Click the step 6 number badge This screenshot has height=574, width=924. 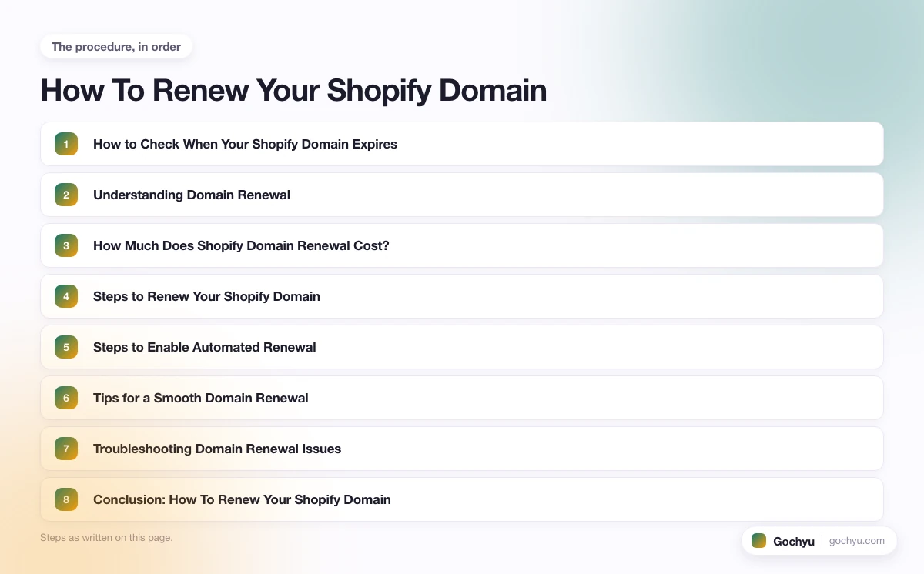66,398
